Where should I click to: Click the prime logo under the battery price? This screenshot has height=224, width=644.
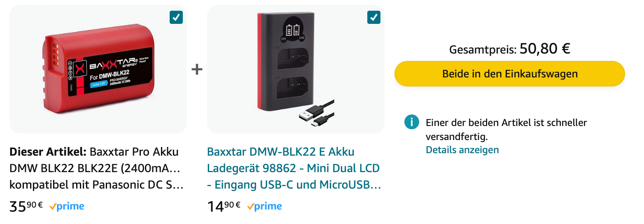(x=67, y=206)
